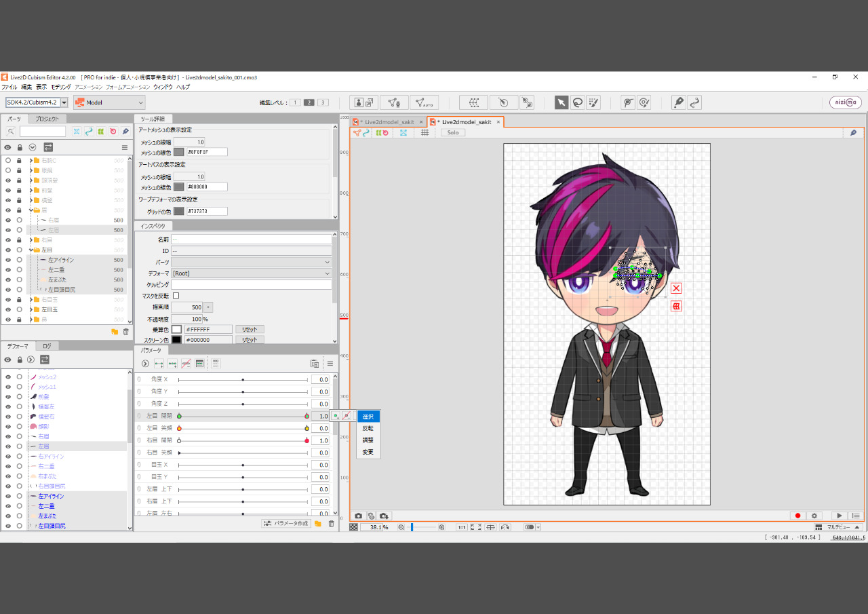Open the nizima button
This screenshot has height=614, width=868.
coord(846,102)
